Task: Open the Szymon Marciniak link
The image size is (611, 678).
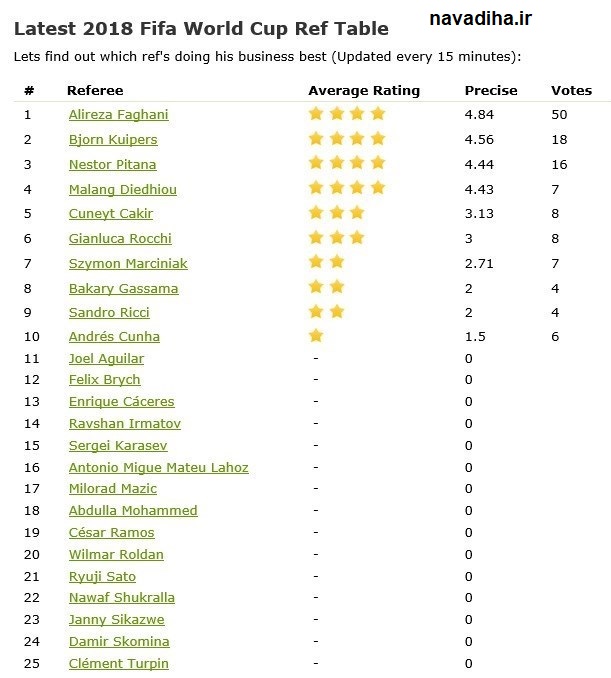Action: click(128, 264)
